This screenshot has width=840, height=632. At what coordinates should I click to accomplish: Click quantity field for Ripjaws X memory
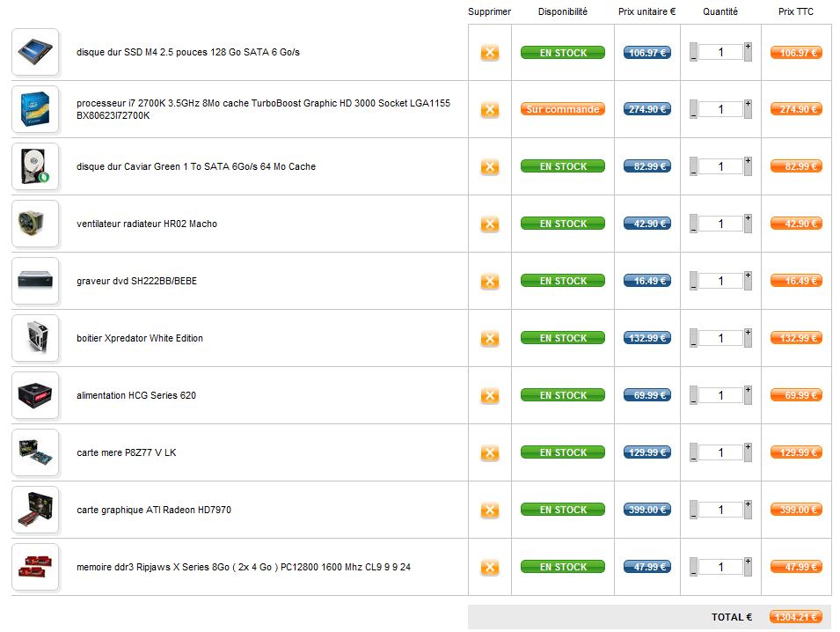(x=720, y=567)
